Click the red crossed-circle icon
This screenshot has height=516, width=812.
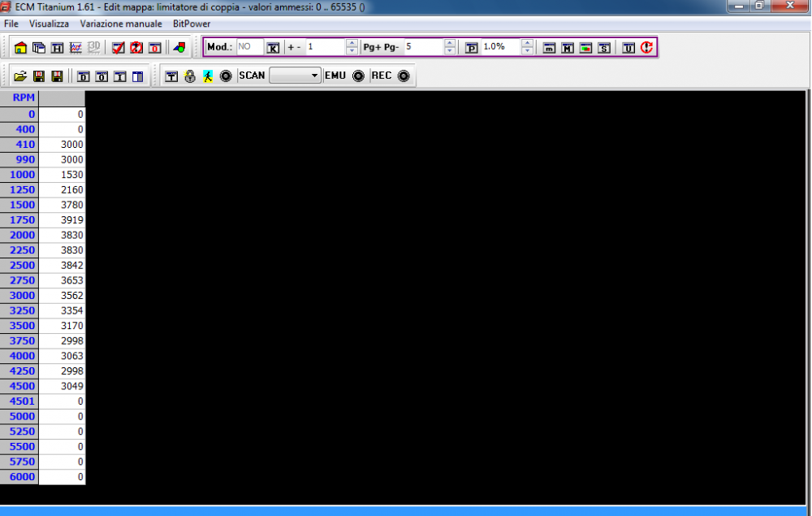[136, 48]
